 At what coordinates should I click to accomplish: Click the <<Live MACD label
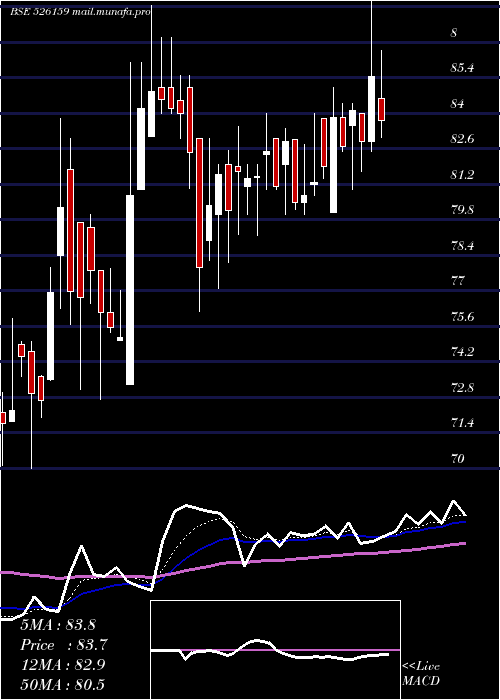pos(421,673)
